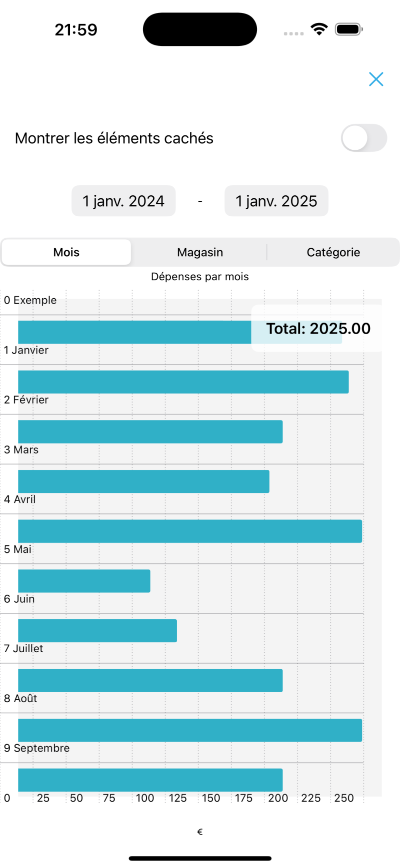The width and height of the screenshot is (400, 868).
Task: Select the 8 Août bar
Action: [190, 730]
